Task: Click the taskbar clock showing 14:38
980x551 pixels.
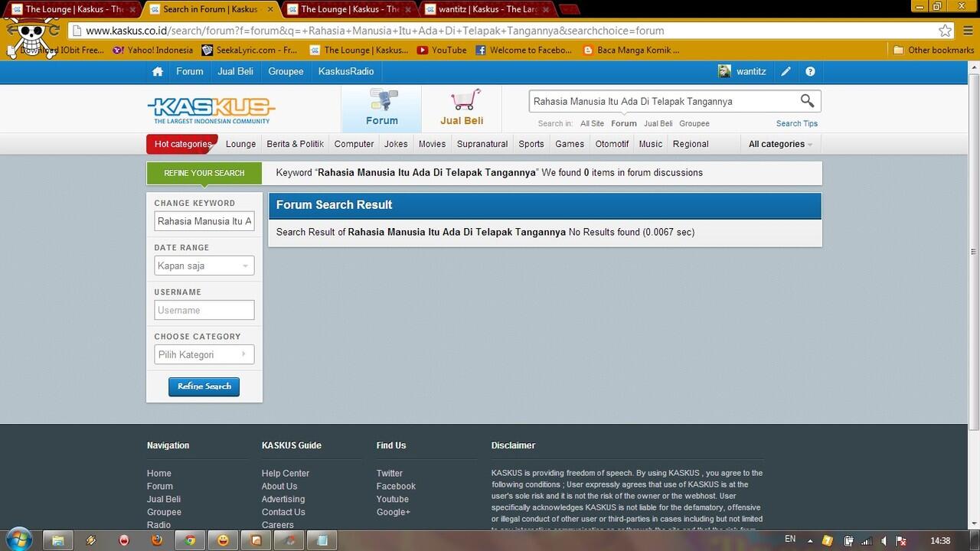Action: [x=940, y=540]
